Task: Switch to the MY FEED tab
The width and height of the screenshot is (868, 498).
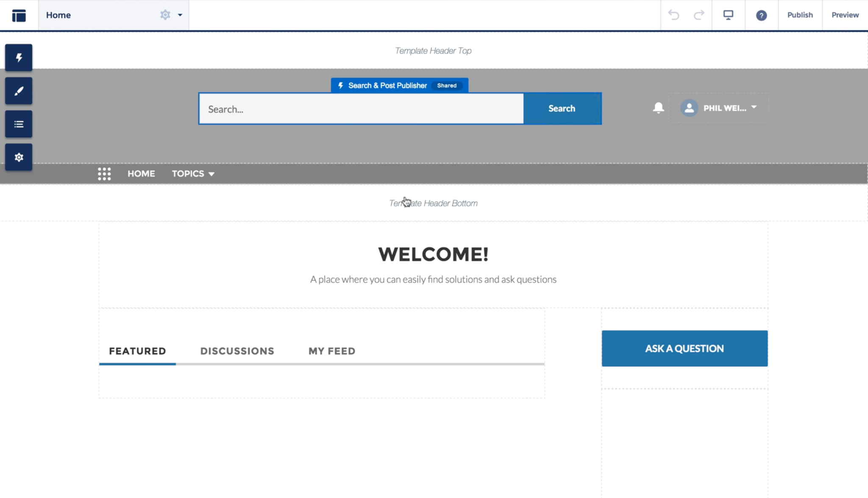Action: coord(332,351)
